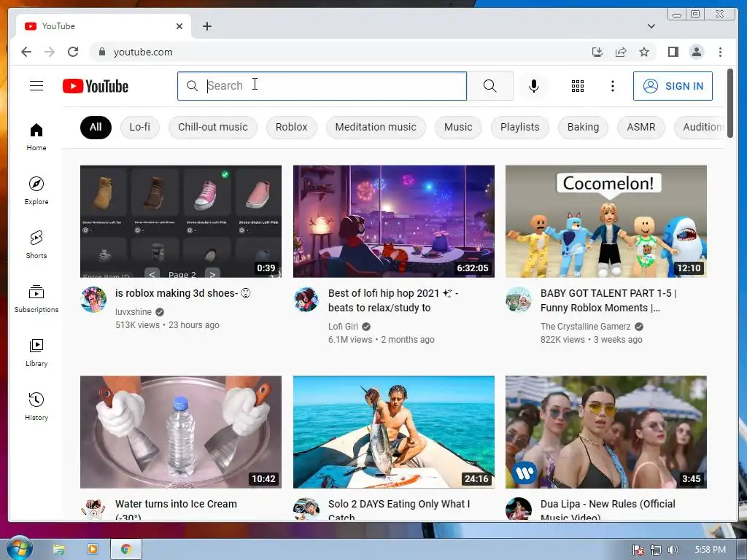The height and width of the screenshot is (560, 747).
Task: Visit luvxshine channel name
Action: (133, 312)
